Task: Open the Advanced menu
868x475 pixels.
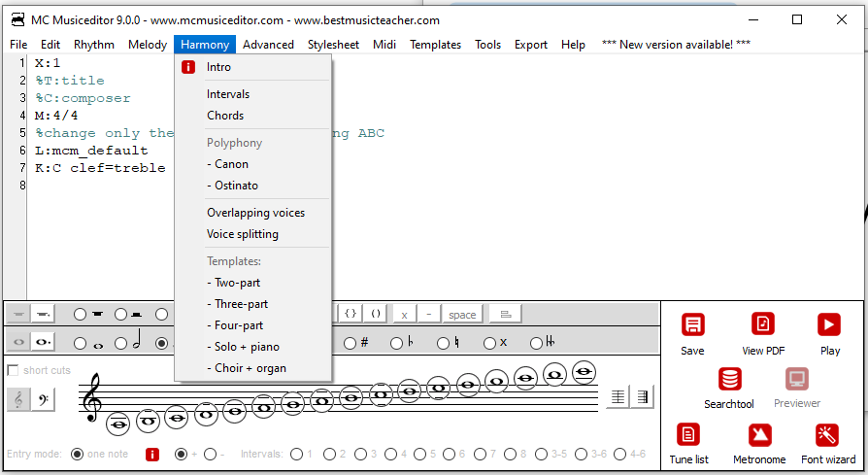Action: [268, 45]
